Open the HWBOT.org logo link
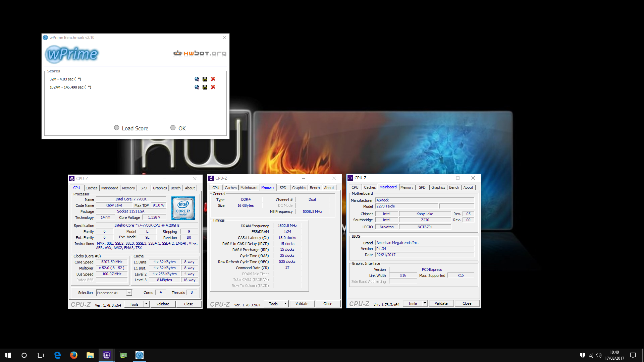This screenshot has height=362, width=644. (200, 53)
